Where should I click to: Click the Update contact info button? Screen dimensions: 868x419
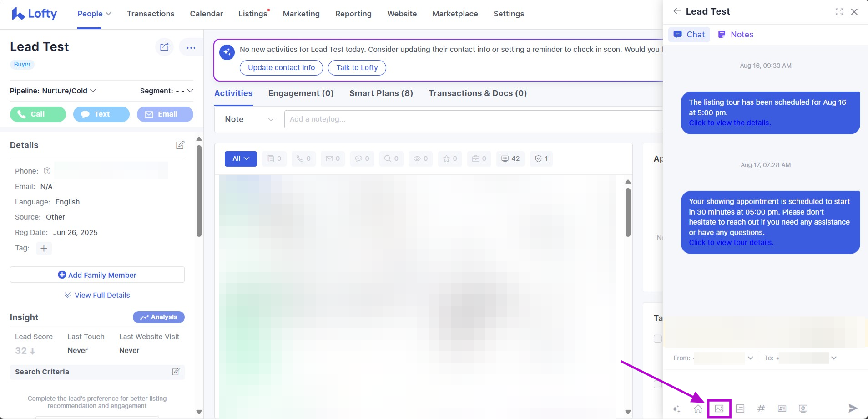(x=281, y=67)
